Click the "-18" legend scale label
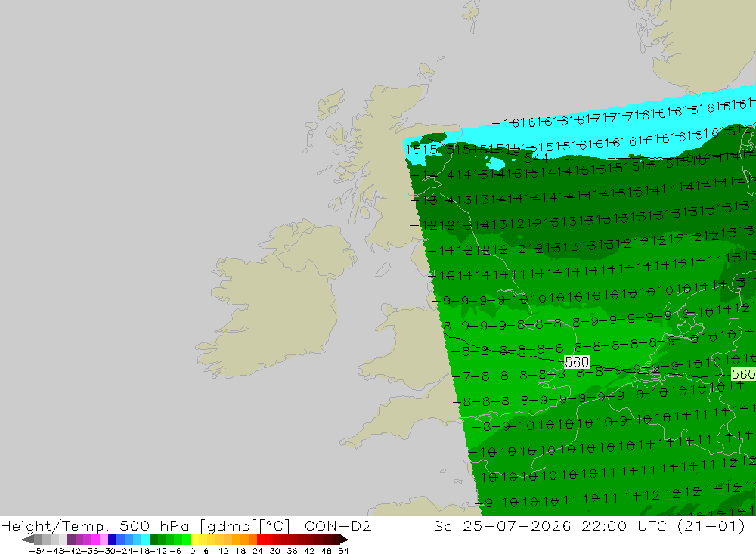This screenshot has width=756, height=554. [141, 551]
